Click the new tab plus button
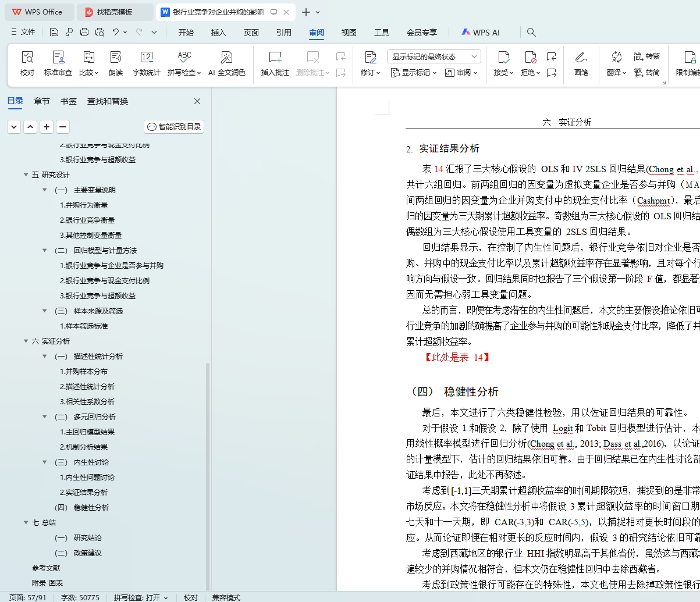 pyautogui.click(x=306, y=12)
